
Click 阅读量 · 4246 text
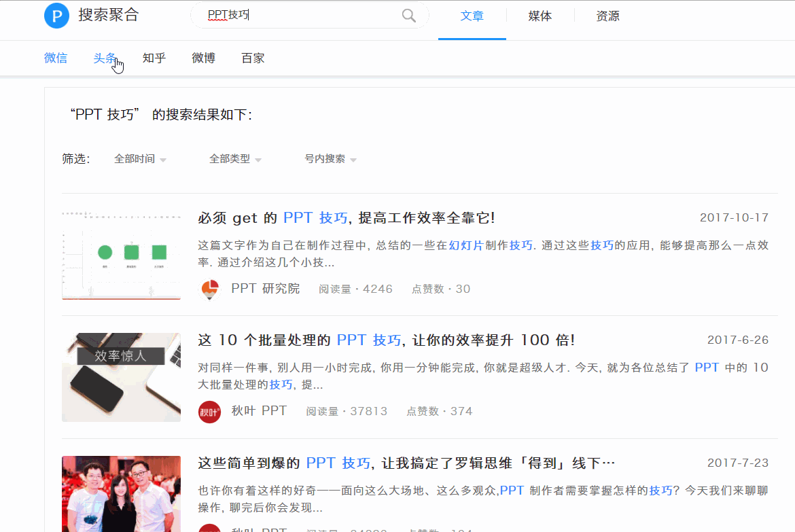pyautogui.click(x=355, y=289)
